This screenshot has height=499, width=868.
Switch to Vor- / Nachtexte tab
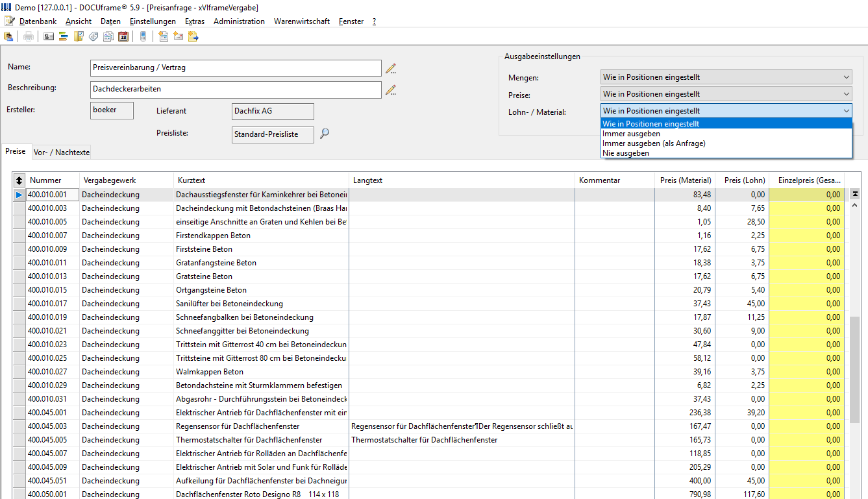click(61, 152)
